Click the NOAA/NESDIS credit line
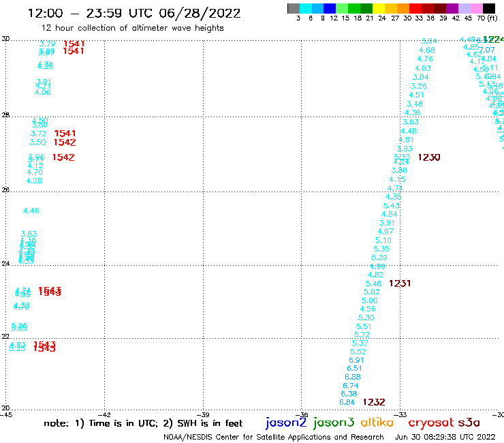 (274, 437)
